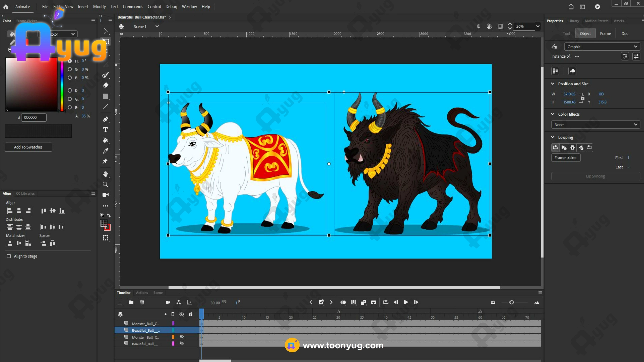Collapse the Position and Size section

[553, 84]
